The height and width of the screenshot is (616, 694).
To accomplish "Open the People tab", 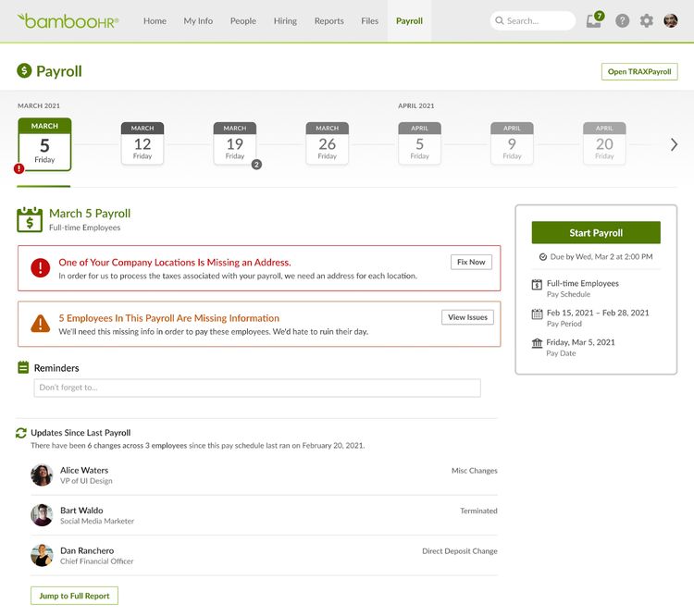I will [x=243, y=20].
